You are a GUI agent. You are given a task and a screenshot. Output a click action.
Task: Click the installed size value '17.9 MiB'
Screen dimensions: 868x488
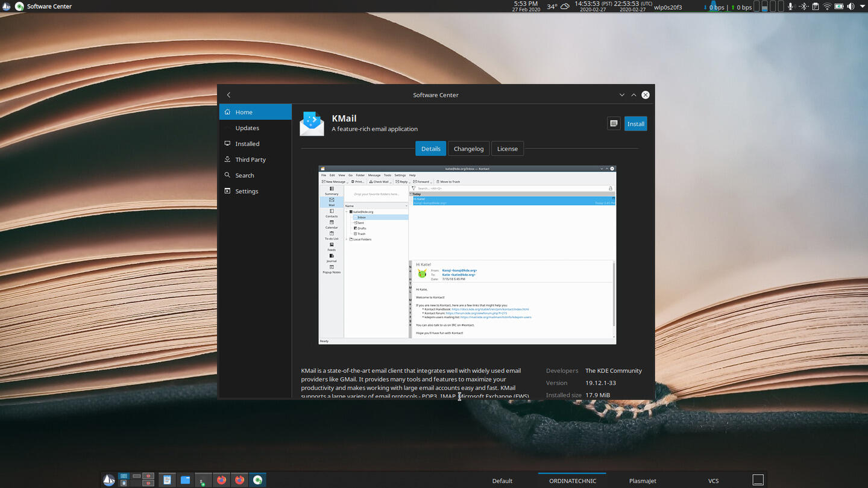(x=597, y=395)
